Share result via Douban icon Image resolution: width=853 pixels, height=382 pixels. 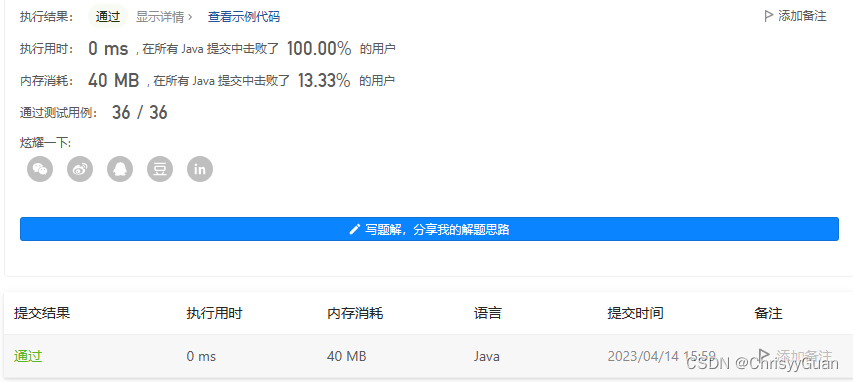coord(160,169)
